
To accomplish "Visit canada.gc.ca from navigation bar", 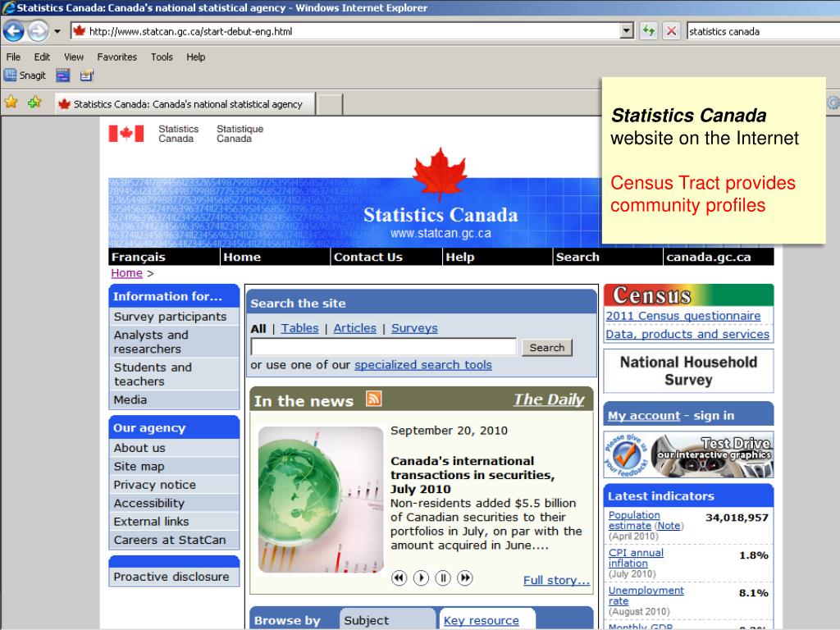I will (x=708, y=257).
